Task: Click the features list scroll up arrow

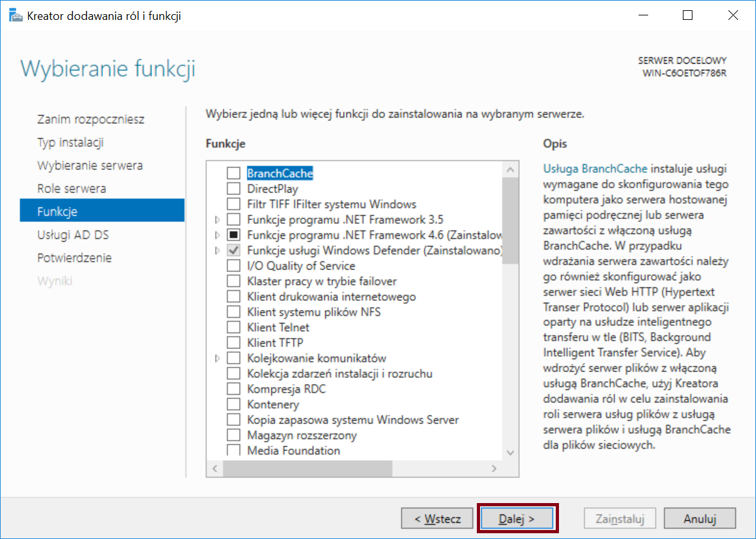Action: pos(510,169)
